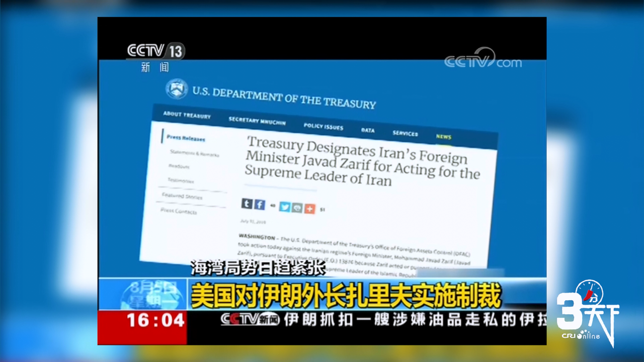The width and height of the screenshot is (644, 362).
Task: Open the Services menu
Action: click(x=406, y=133)
